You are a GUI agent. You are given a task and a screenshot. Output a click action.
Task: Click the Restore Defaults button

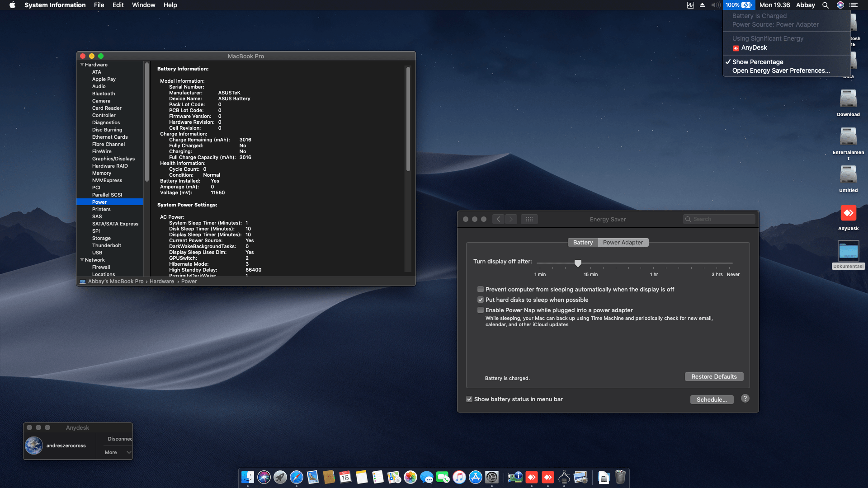tap(714, 376)
